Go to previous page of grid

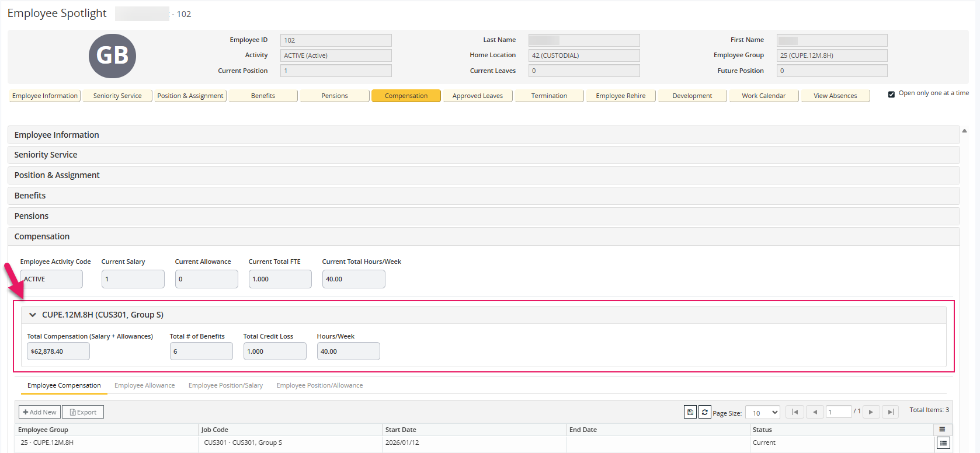click(815, 412)
